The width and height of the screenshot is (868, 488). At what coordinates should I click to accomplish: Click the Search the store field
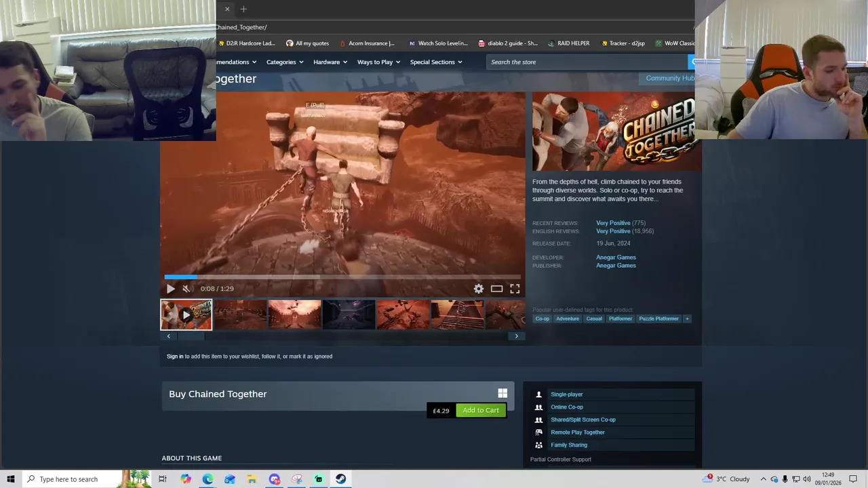(587, 62)
